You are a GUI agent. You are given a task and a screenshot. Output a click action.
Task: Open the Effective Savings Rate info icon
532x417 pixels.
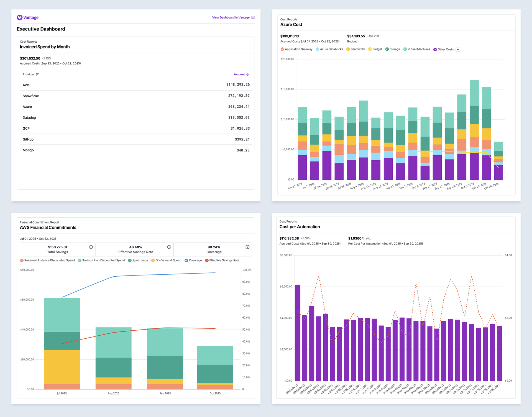169,247
